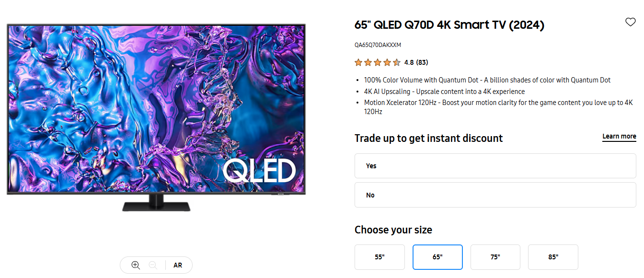
Task: Select the 85" screen size
Action: click(x=553, y=257)
